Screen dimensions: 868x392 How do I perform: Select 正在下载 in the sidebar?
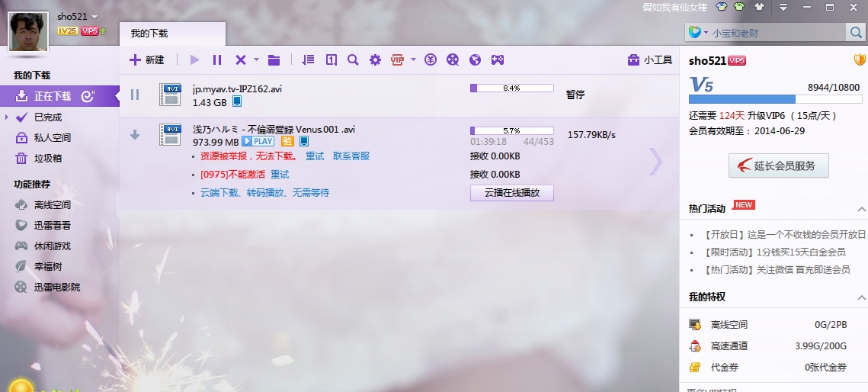59,96
